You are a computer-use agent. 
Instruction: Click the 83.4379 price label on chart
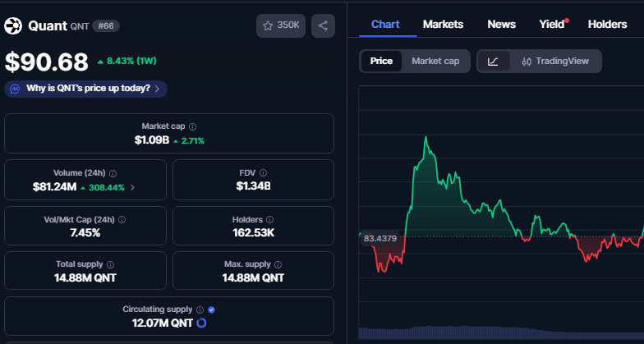[x=379, y=238]
